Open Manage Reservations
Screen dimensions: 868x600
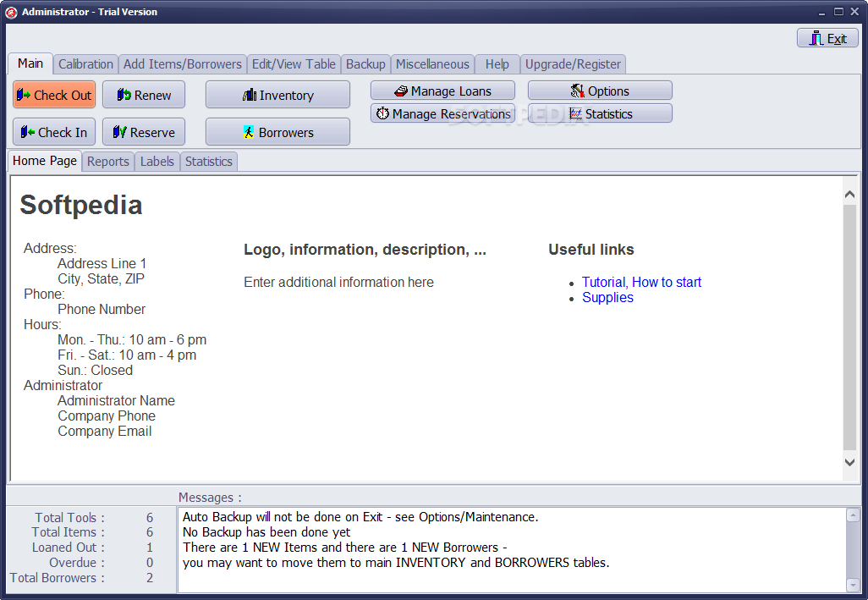pyautogui.click(x=442, y=113)
